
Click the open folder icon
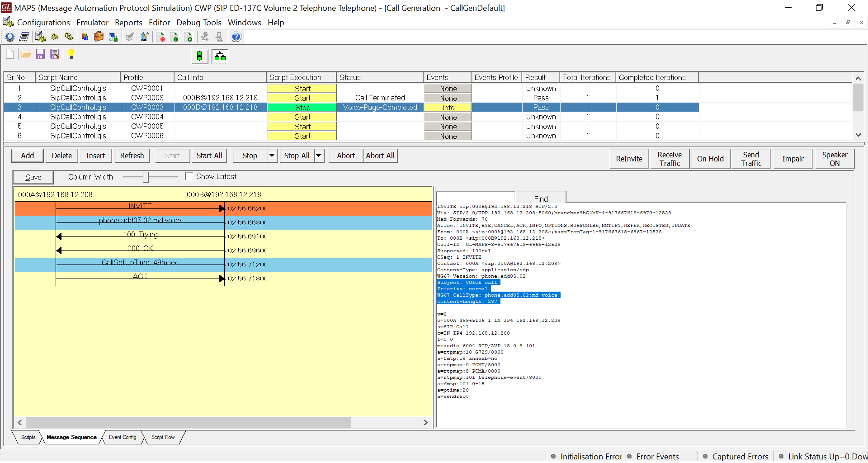coord(26,55)
